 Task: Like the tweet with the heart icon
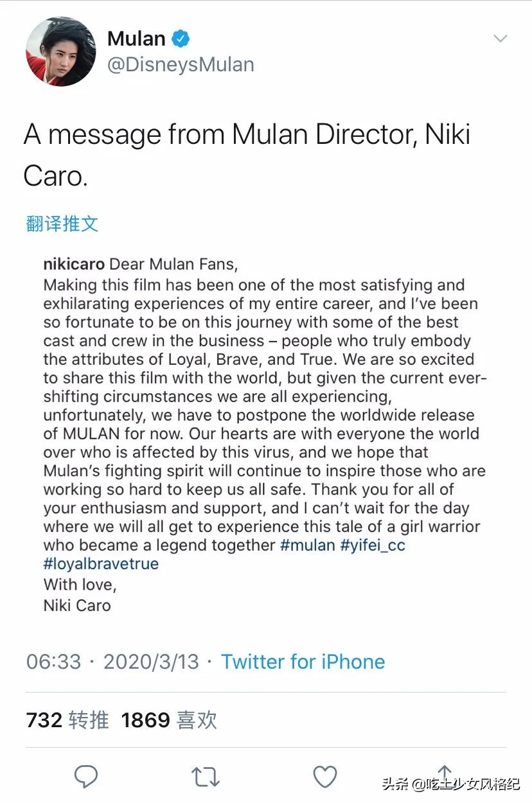click(x=325, y=777)
